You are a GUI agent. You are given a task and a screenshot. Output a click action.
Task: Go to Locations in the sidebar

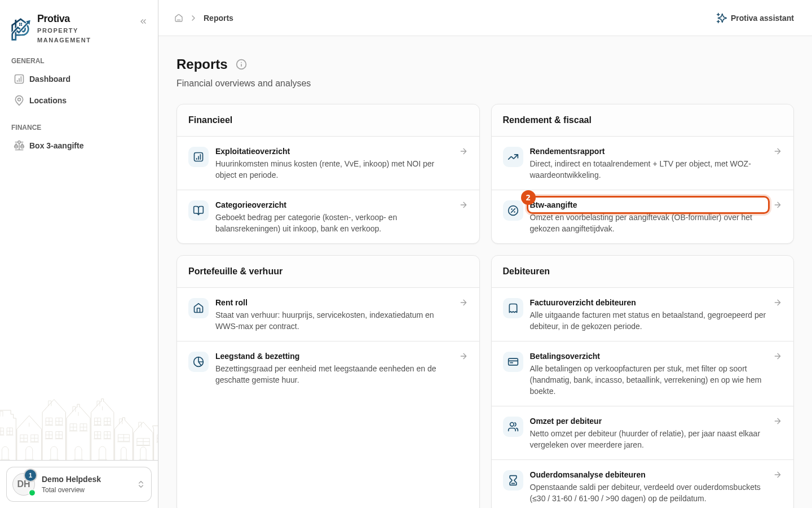(79, 100)
